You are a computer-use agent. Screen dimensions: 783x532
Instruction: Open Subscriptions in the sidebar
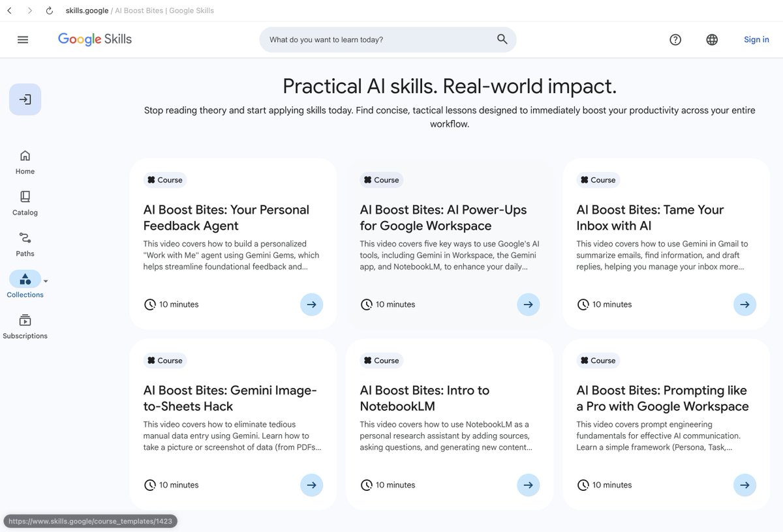[25, 326]
